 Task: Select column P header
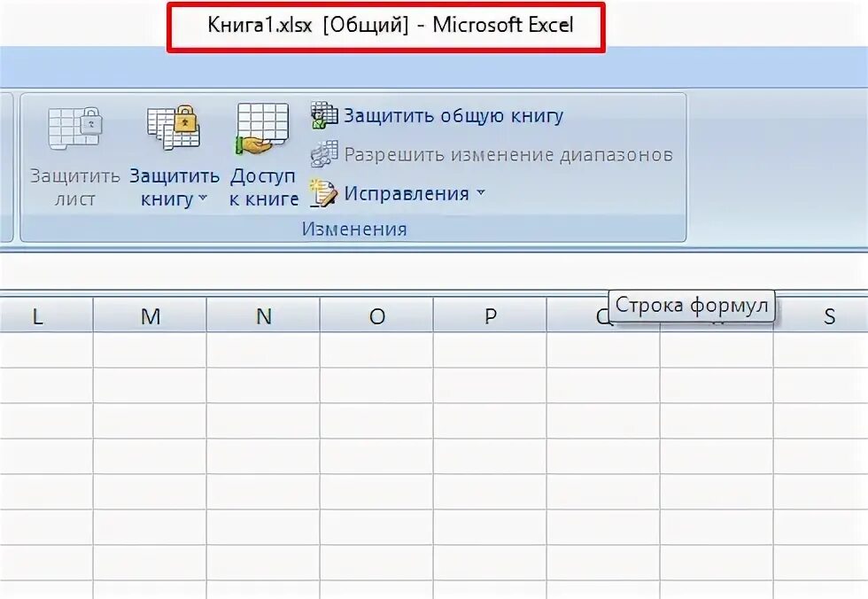490,315
